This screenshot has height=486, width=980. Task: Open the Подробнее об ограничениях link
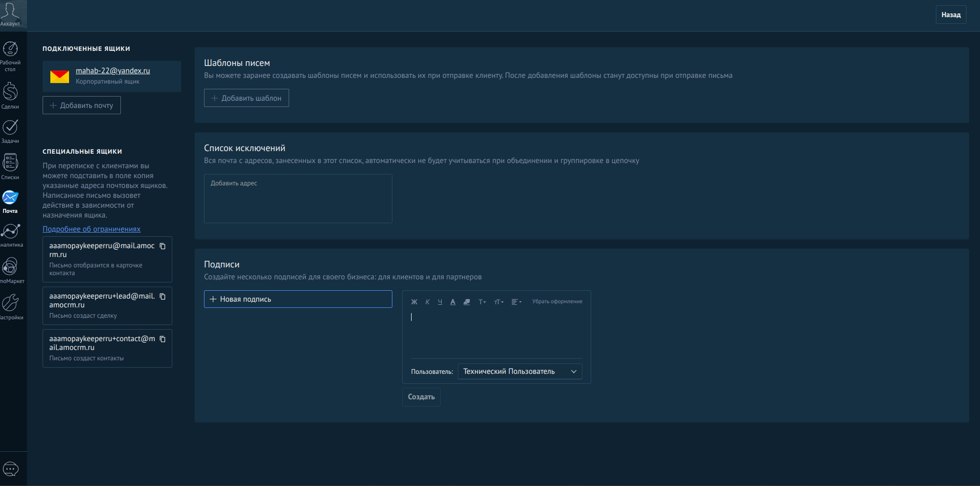[x=91, y=229]
